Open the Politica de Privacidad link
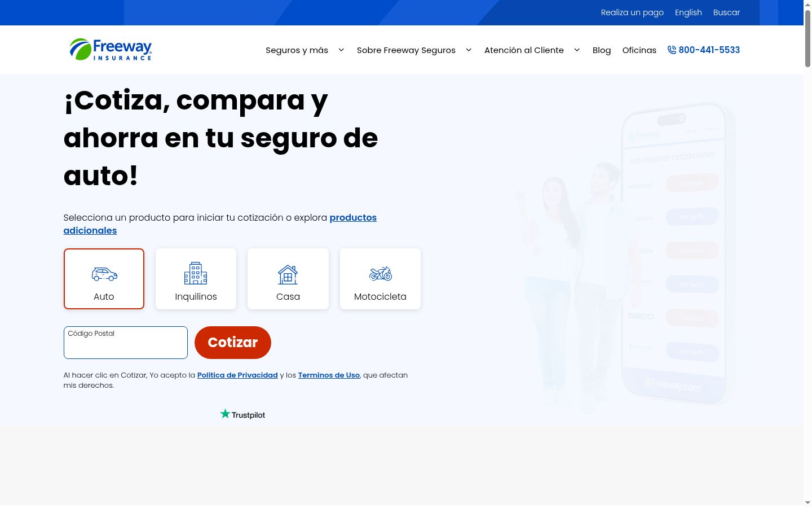 tap(237, 375)
